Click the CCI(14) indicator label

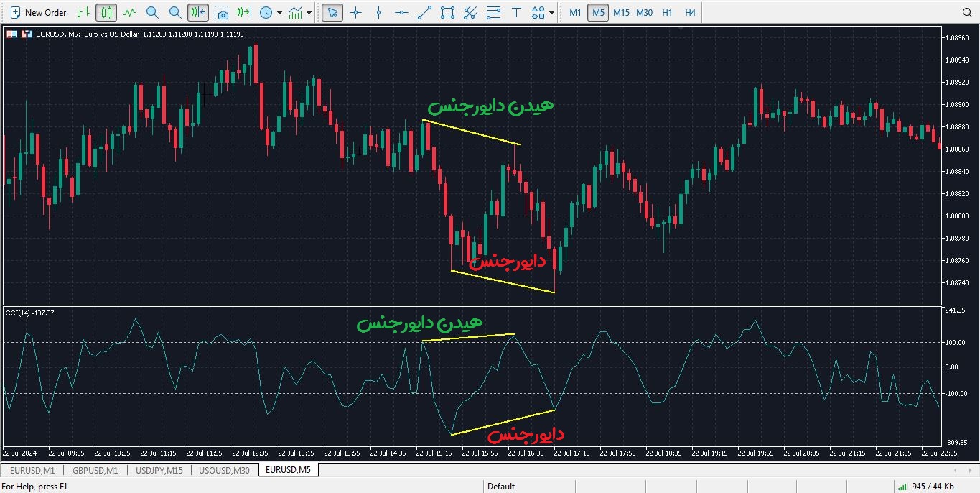pyautogui.click(x=30, y=313)
